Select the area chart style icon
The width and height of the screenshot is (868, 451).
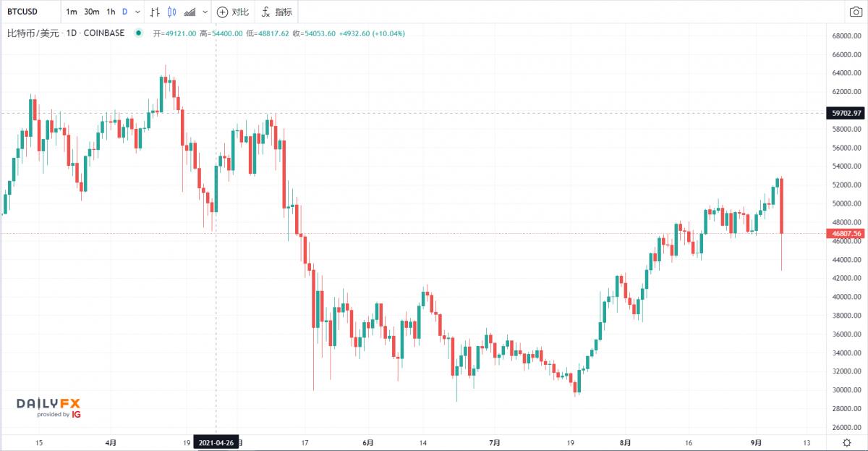click(x=190, y=12)
